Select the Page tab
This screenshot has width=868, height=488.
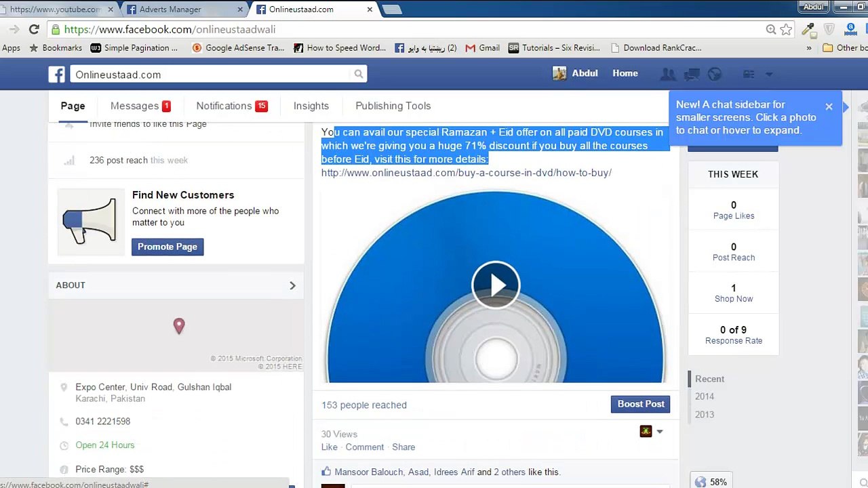point(73,106)
